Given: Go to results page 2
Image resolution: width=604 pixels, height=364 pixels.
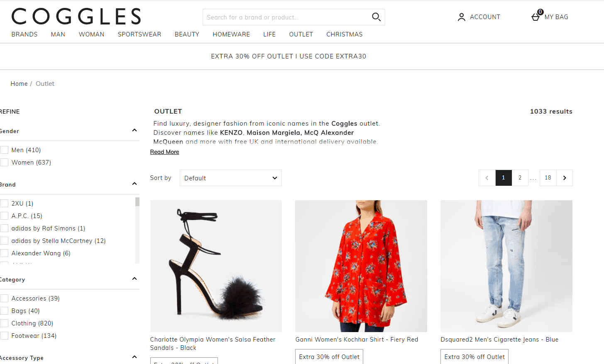Looking at the screenshot, I should 520,178.
